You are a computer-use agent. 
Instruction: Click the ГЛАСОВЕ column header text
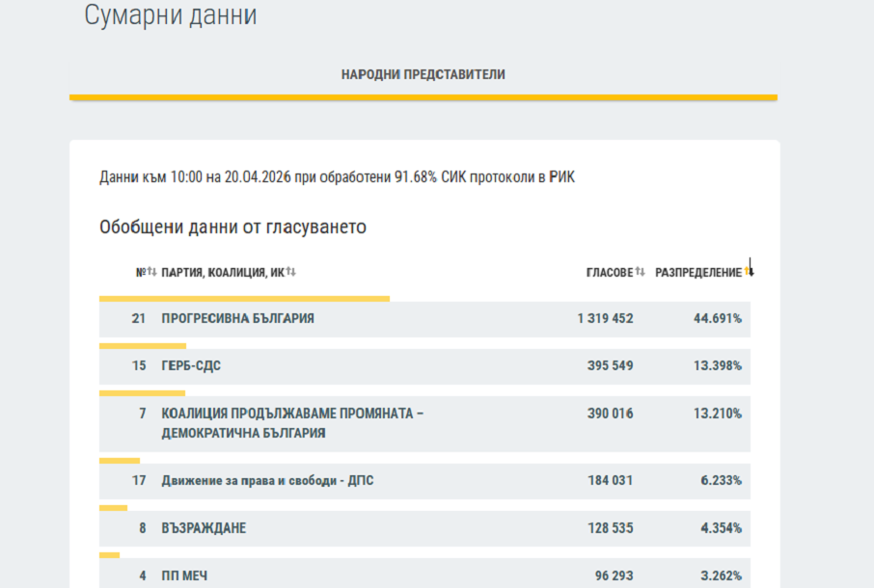click(x=609, y=273)
